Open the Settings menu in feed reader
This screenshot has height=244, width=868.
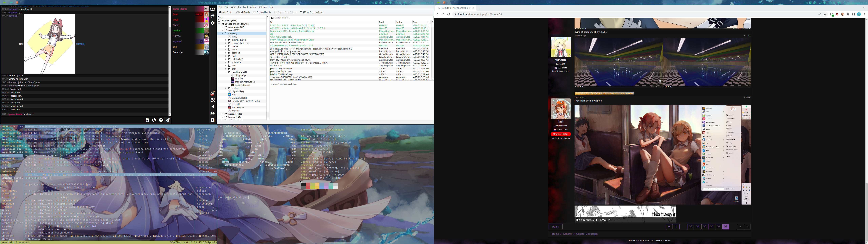pos(262,7)
